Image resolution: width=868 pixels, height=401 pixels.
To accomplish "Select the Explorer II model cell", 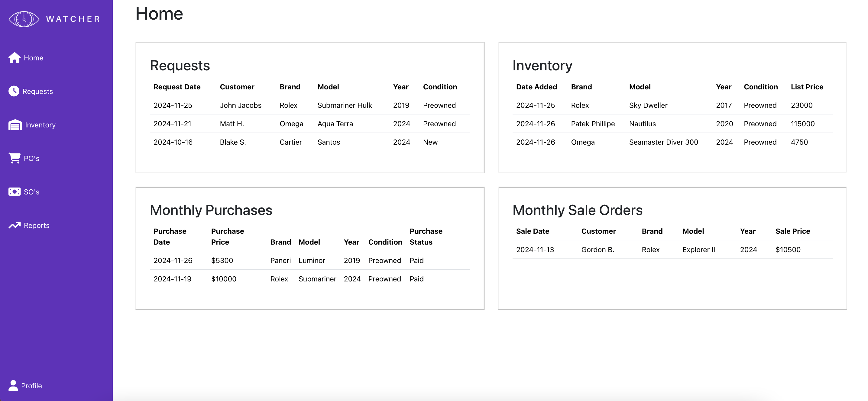I will [x=698, y=250].
